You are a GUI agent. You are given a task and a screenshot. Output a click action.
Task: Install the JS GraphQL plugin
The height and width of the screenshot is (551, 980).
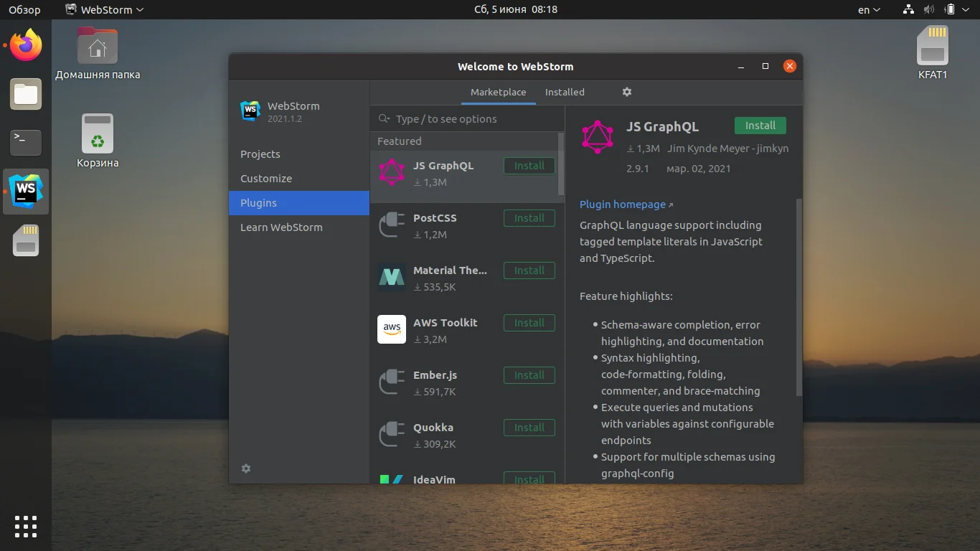pos(760,125)
